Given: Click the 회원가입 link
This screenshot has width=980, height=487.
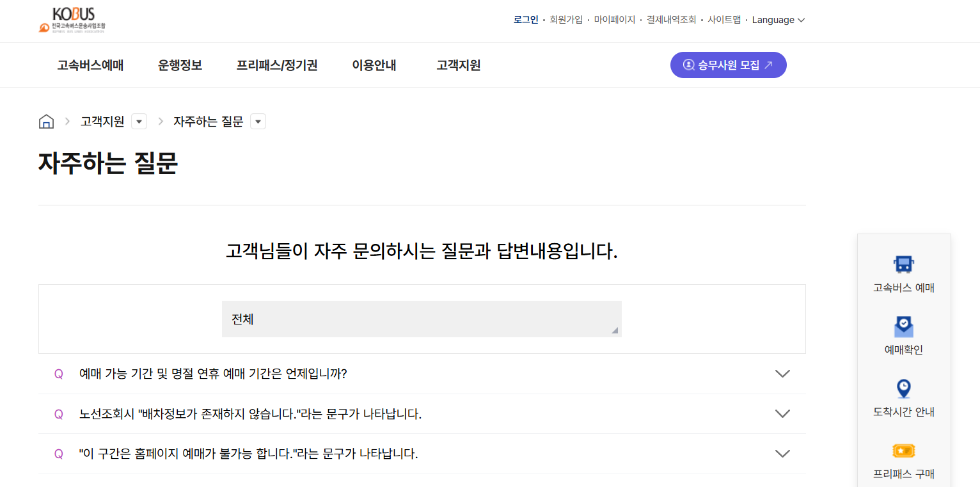Looking at the screenshot, I should (566, 20).
